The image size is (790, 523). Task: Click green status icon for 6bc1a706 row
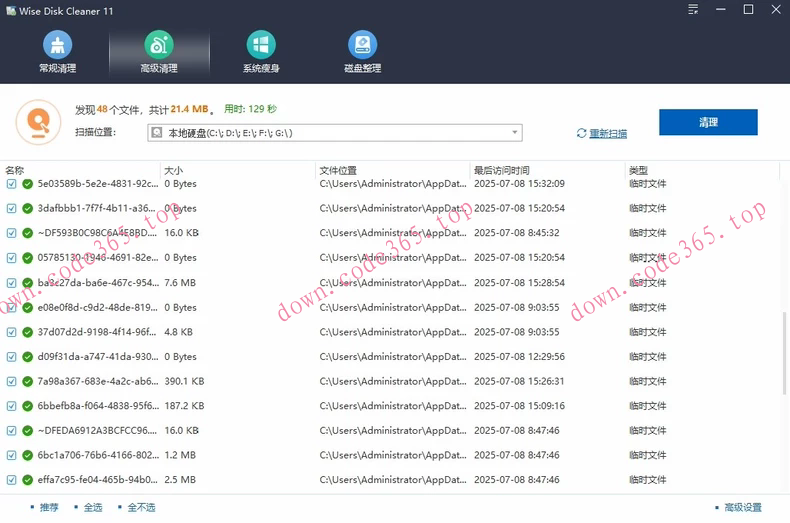click(28, 455)
